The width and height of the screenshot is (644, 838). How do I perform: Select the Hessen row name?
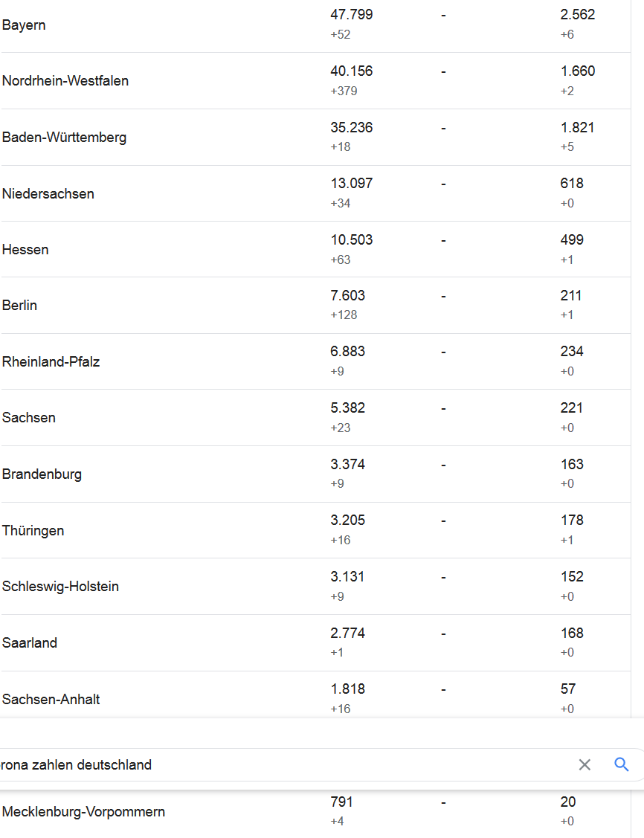click(25, 250)
